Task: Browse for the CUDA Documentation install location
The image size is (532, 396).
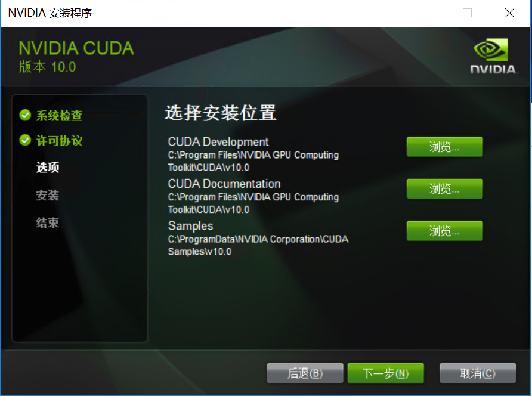Action: 444,189
